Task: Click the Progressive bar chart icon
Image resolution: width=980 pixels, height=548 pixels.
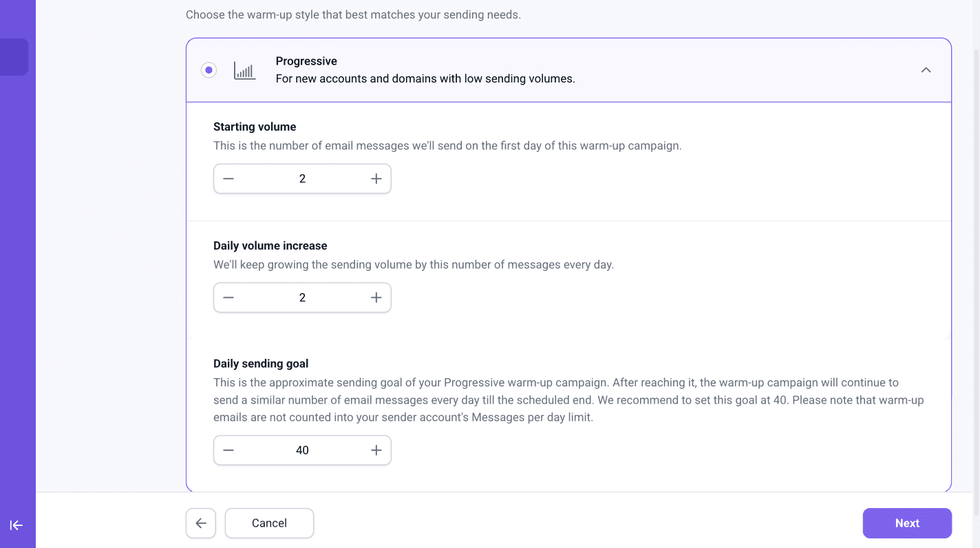Action: click(244, 70)
